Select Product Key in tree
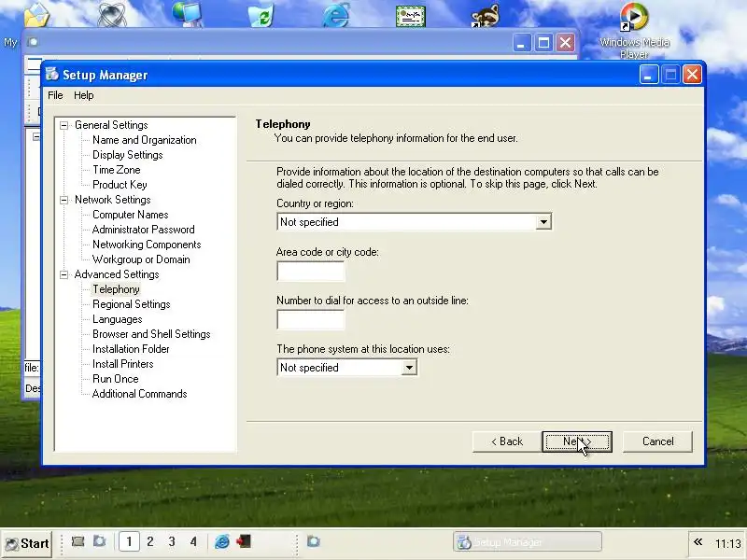 tap(120, 185)
